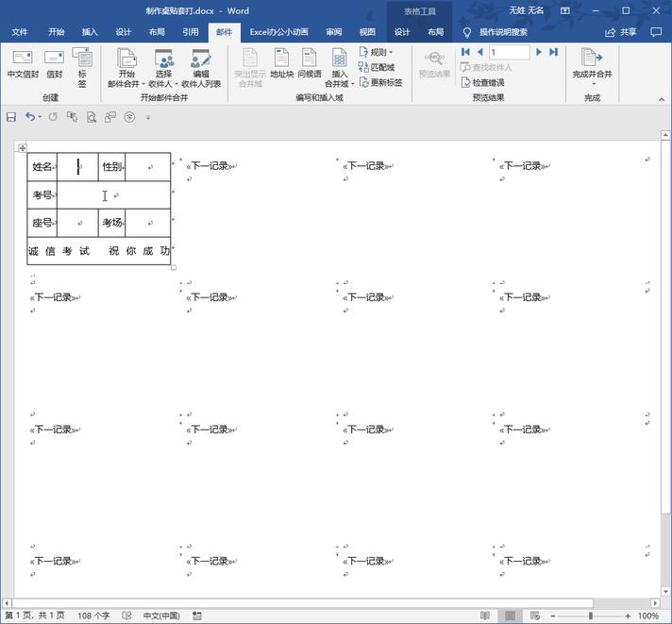Switch to read mode view
The width and height of the screenshot is (672, 624).
(485, 616)
